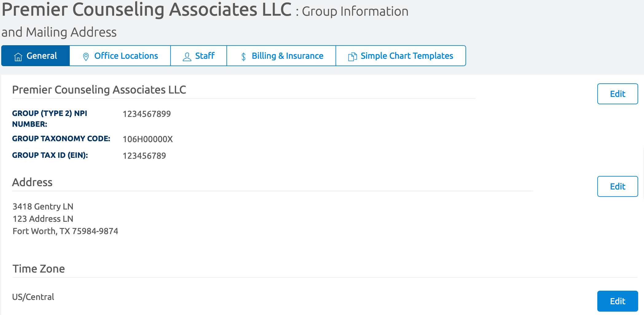Click the house icon on the General tab
This screenshot has height=315, width=644.
(18, 57)
